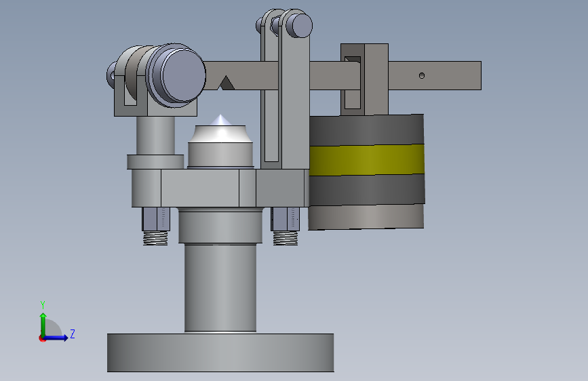This screenshot has height=381, width=588.
Task: Select the blue Z axis arrow of the triad
Action: pos(56,338)
